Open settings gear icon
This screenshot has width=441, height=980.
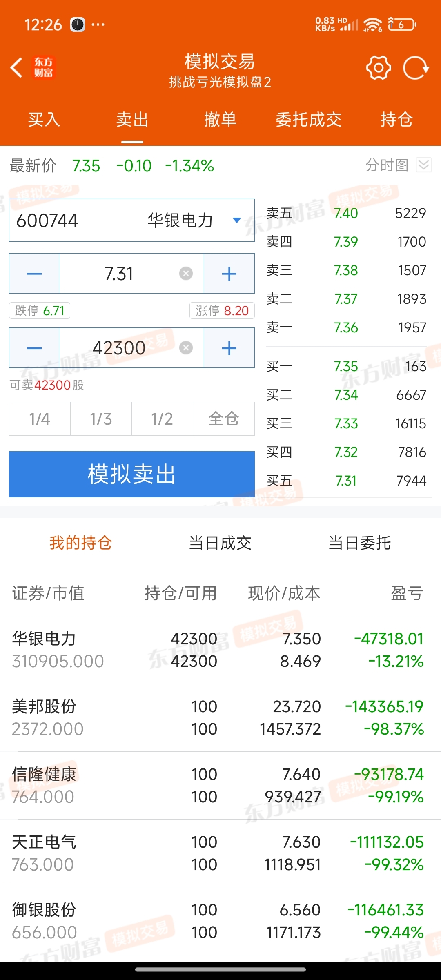click(x=379, y=67)
